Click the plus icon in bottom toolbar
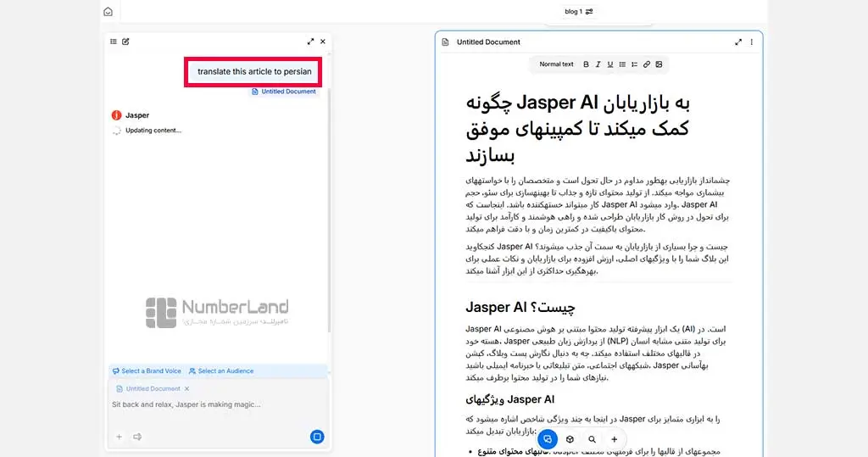 click(x=614, y=439)
